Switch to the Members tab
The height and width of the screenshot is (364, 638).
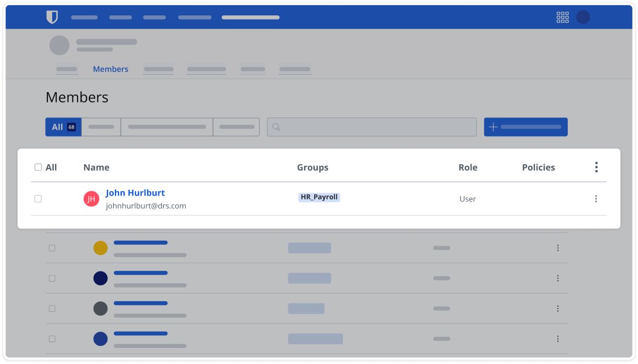pos(111,69)
